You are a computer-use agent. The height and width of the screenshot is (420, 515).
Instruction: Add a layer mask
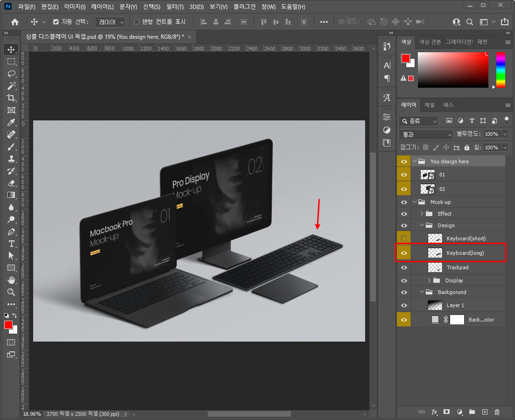(447, 412)
